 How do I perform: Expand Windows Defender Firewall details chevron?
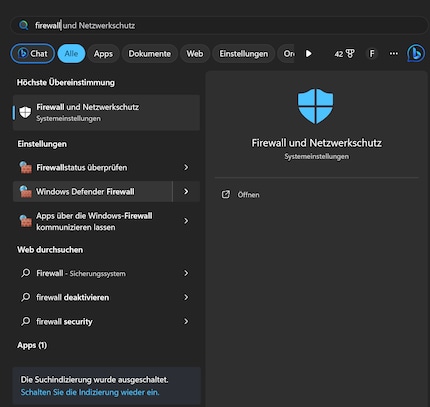click(x=186, y=192)
